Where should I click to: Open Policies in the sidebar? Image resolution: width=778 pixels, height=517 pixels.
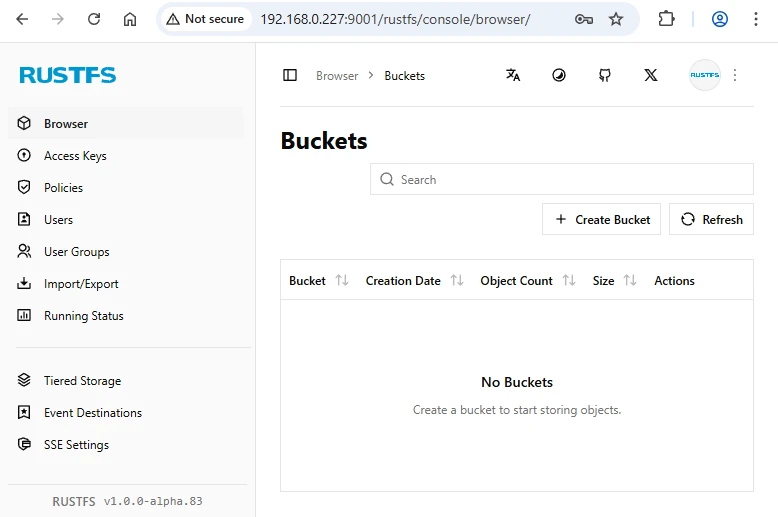point(126,188)
